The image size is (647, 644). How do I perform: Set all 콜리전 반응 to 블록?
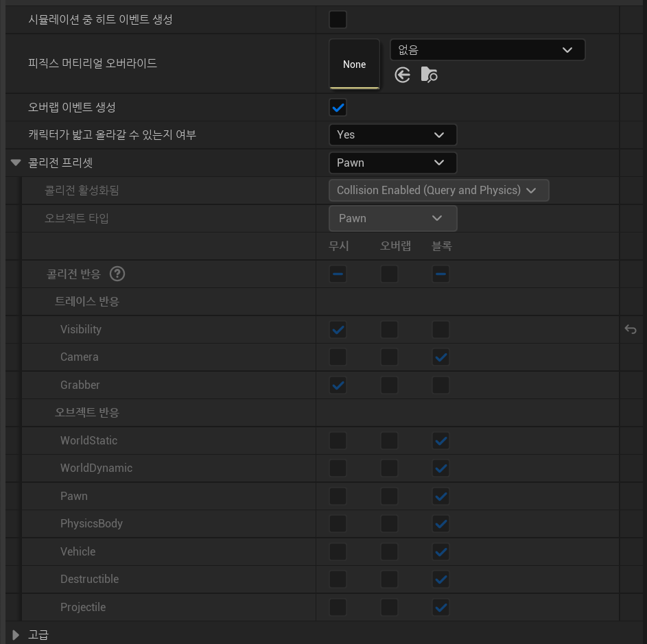click(x=440, y=274)
